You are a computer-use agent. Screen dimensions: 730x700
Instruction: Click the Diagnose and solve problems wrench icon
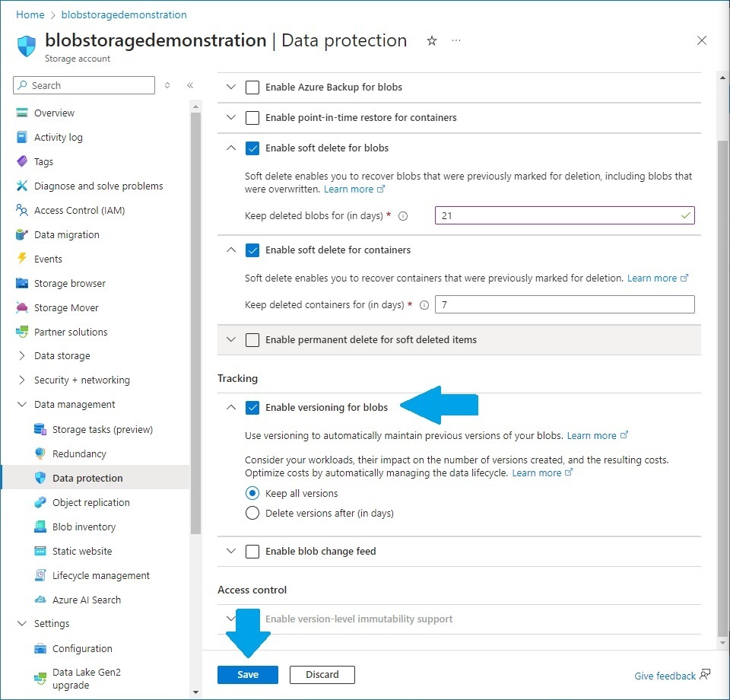(x=22, y=186)
